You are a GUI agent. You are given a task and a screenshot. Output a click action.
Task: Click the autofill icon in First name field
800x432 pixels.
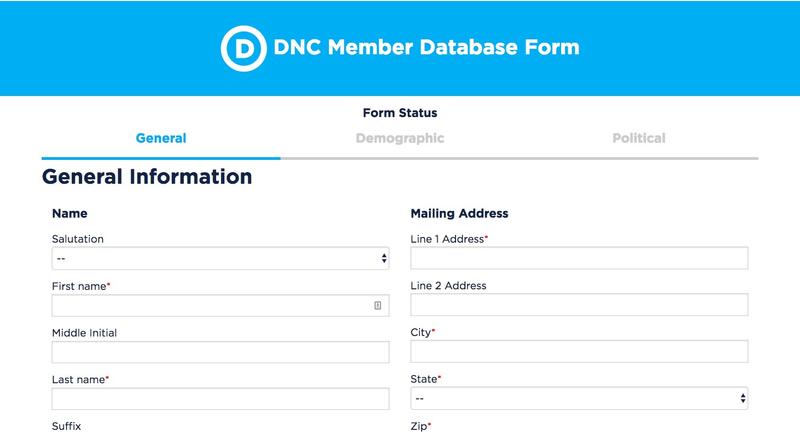coord(378,306)
